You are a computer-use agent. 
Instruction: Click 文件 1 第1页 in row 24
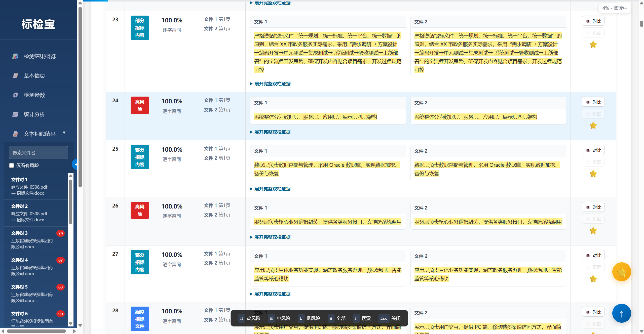[x=217, y=100]
